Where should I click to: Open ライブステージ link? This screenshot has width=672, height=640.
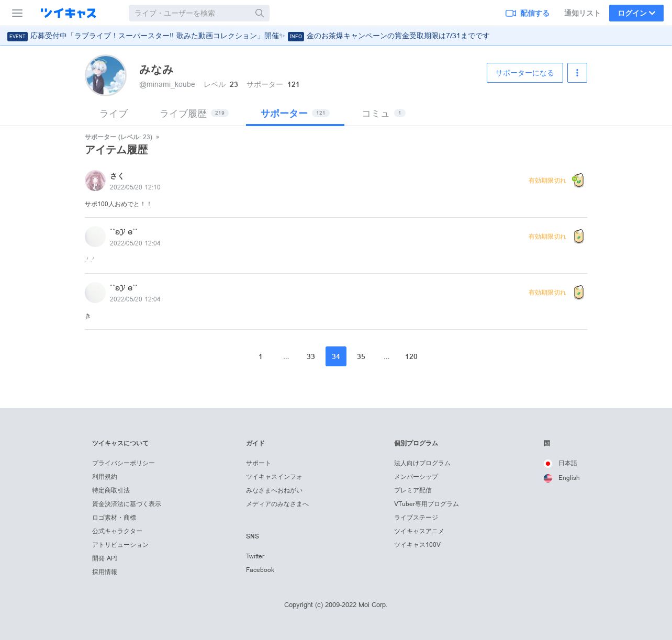416,518
